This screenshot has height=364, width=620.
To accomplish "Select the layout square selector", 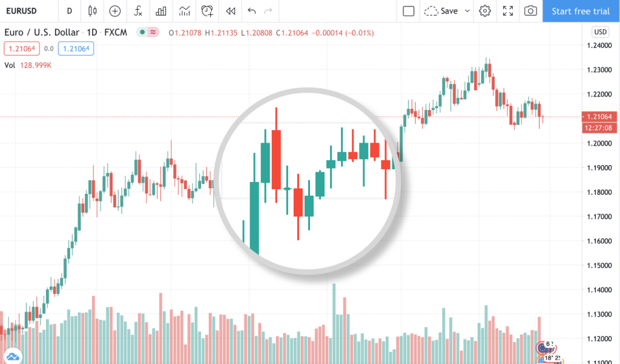I will pos(408,11).
